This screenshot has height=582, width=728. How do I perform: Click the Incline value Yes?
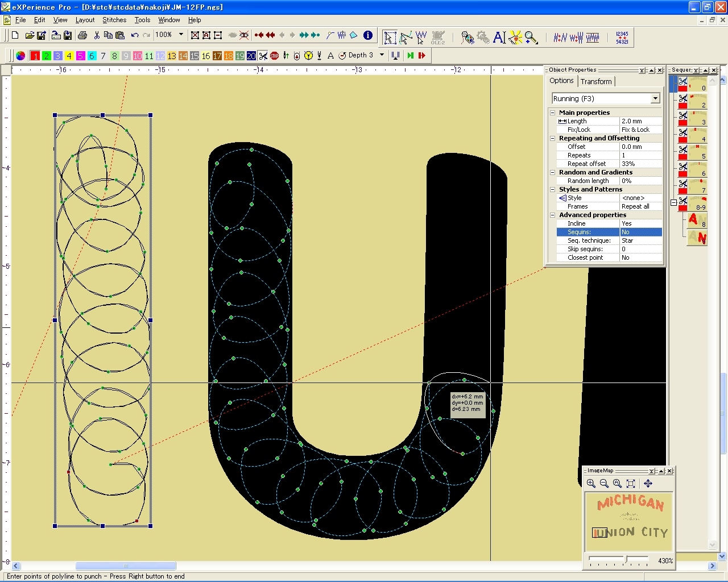click(641, 223)
